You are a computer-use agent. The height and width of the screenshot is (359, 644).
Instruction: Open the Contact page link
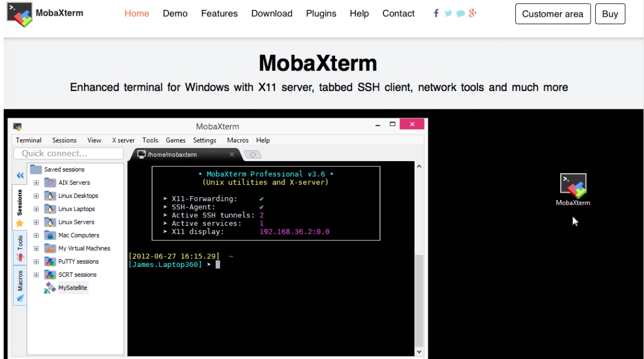(398, 14)
